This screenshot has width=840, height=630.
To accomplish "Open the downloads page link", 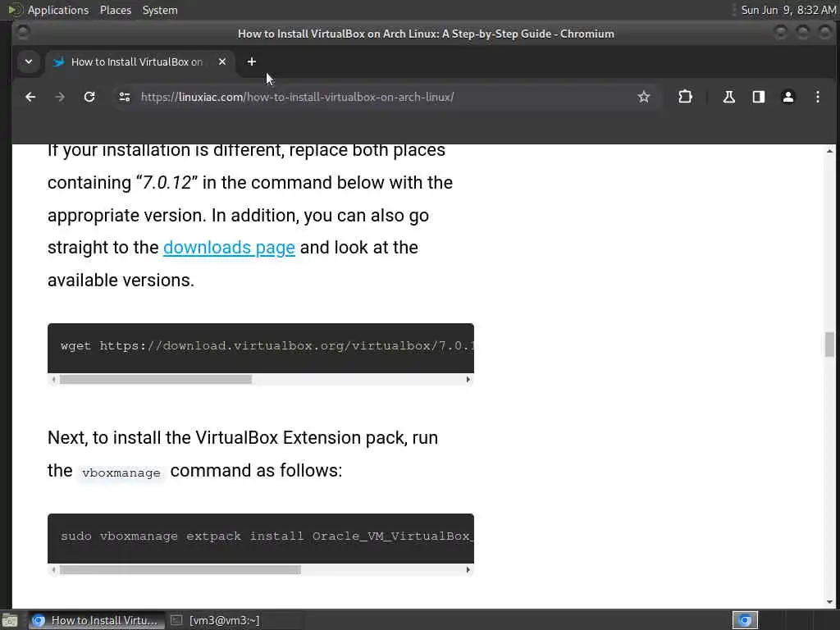I will (x=229, y=248).
